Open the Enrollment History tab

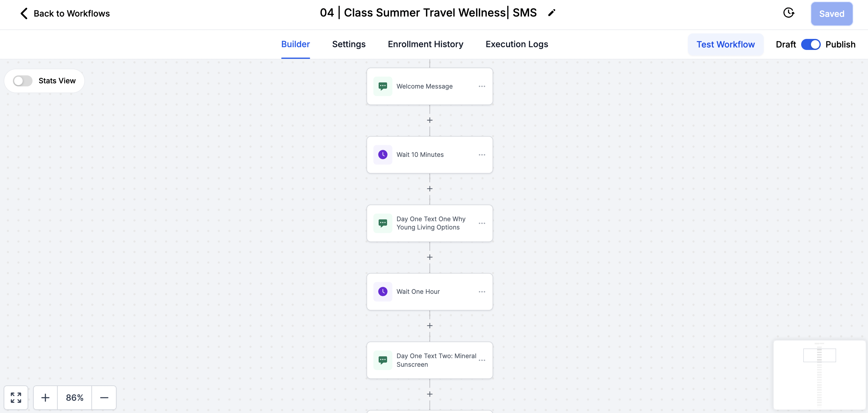[425, 44]
